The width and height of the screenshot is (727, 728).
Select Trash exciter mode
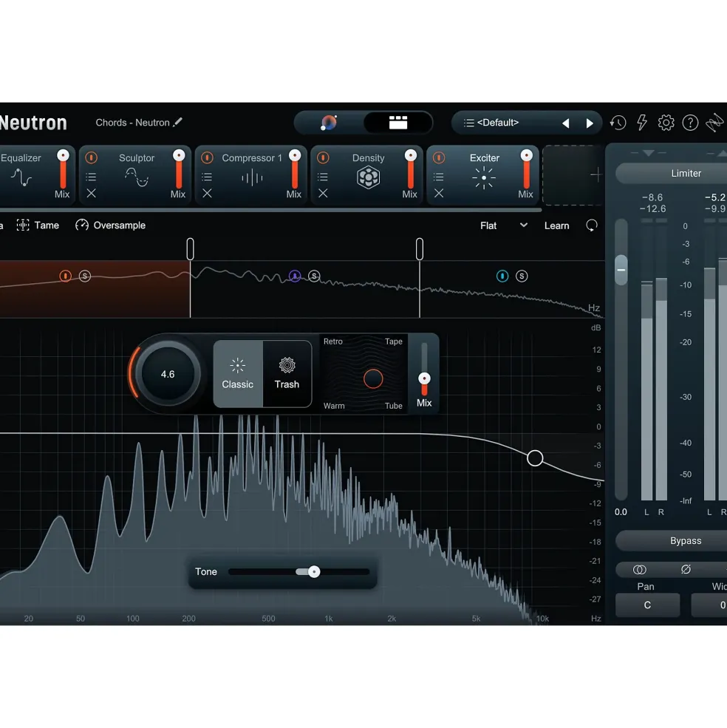287,374
